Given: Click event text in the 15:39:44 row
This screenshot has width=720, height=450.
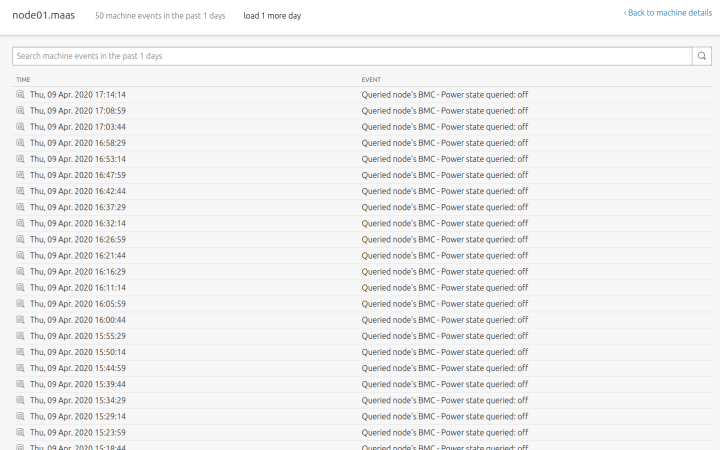Looking at the screenshot, I should coord(444,384).
